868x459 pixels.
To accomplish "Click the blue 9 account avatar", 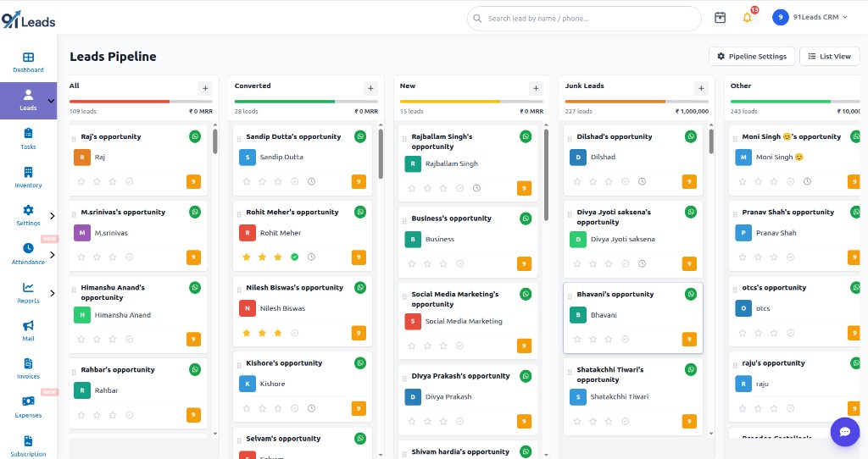I will point(781,18).
